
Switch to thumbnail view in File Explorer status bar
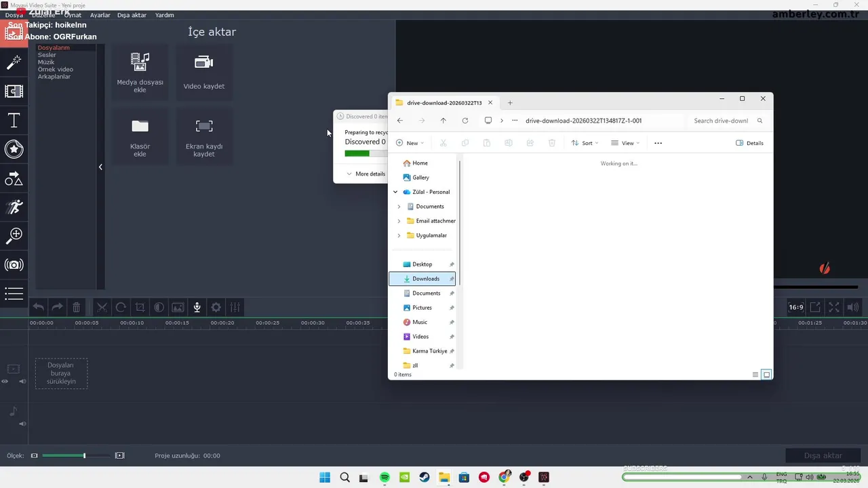coord(767,375)
